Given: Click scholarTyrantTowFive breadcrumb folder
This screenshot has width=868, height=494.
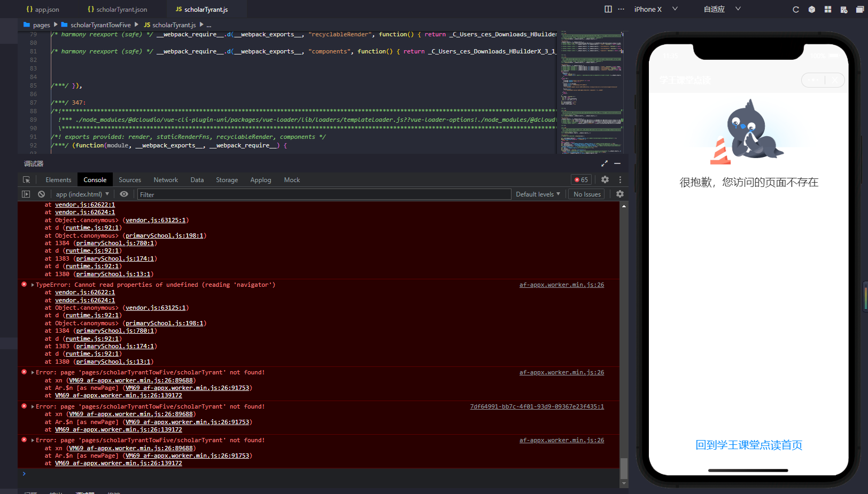Looking at the screenshot, I should 96,25.
